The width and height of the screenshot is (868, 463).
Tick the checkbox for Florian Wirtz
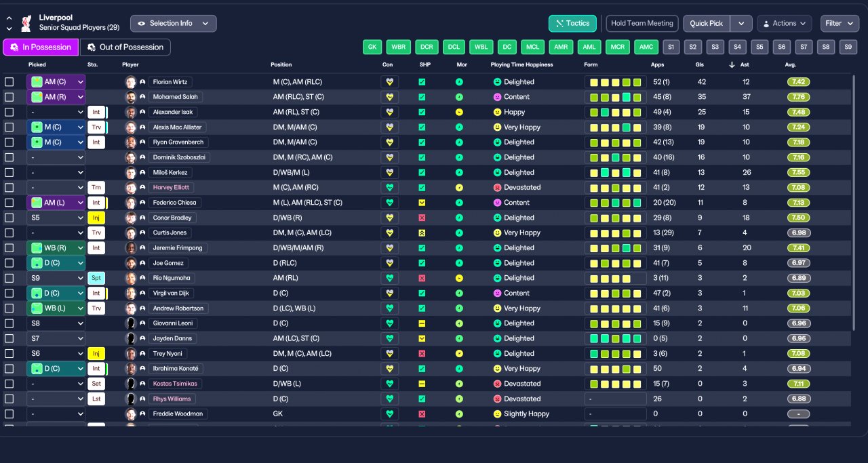[x=9, y=82]
